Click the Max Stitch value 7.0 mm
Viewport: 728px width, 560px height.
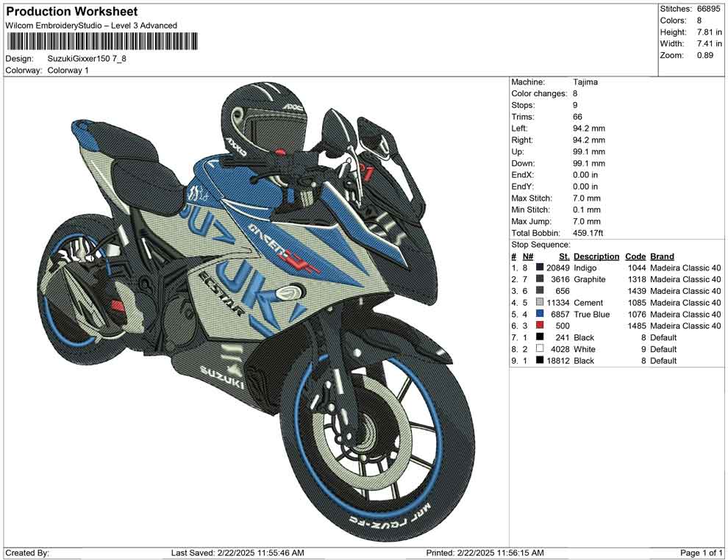coord(586,198)
